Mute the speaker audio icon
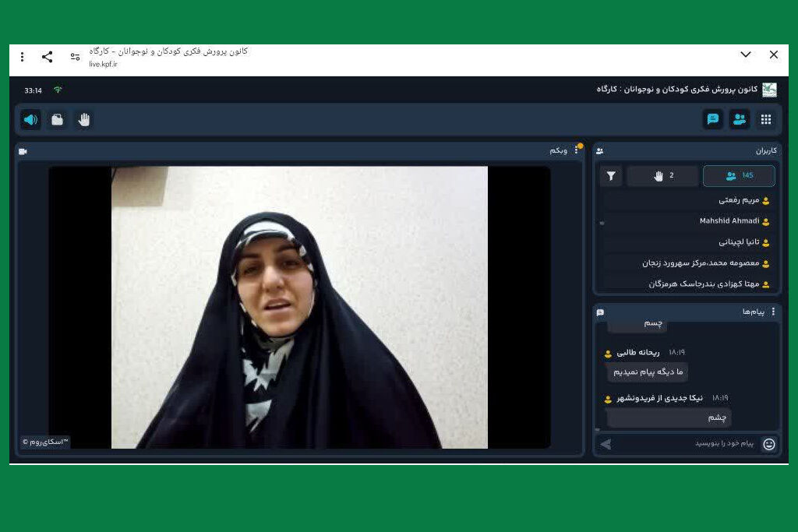798x532 pixels. [30, 120]
